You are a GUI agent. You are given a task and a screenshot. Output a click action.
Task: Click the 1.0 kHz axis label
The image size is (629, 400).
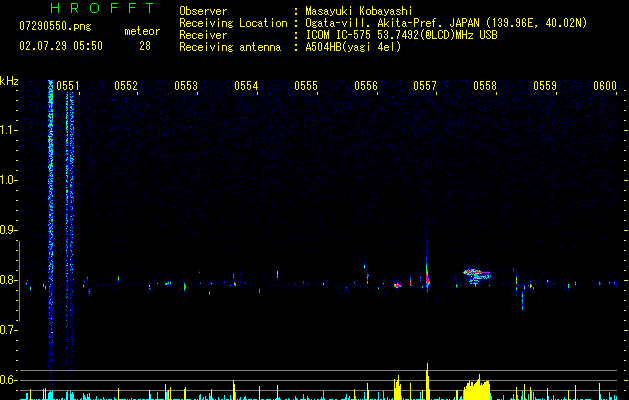coord(8,180)
